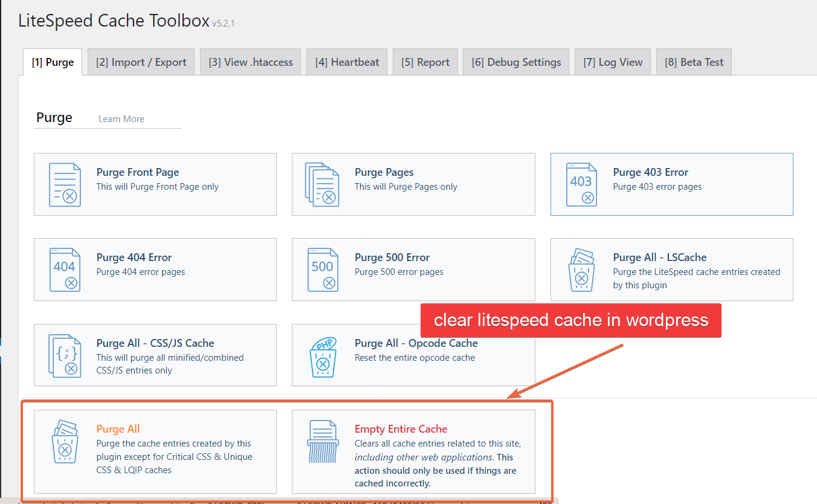Click the LSCache trash bin icon
The image size is (817, 504).
581,270
